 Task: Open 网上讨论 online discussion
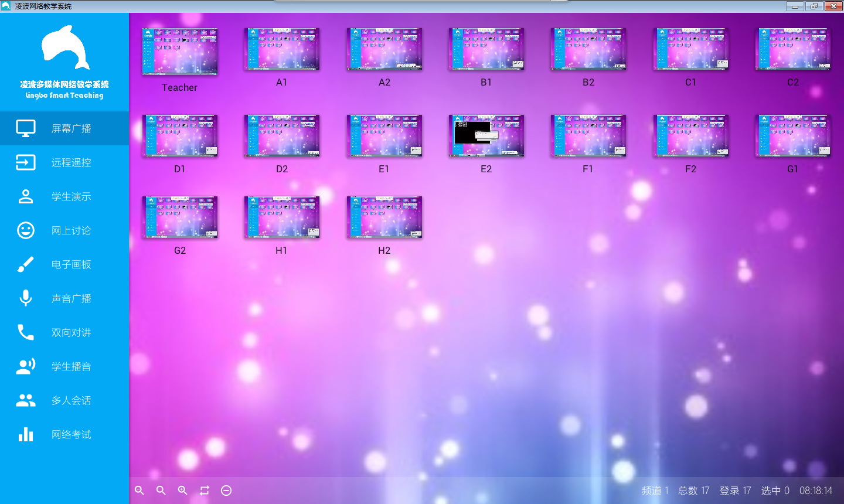pyautogui.click(x=64, y=230)
